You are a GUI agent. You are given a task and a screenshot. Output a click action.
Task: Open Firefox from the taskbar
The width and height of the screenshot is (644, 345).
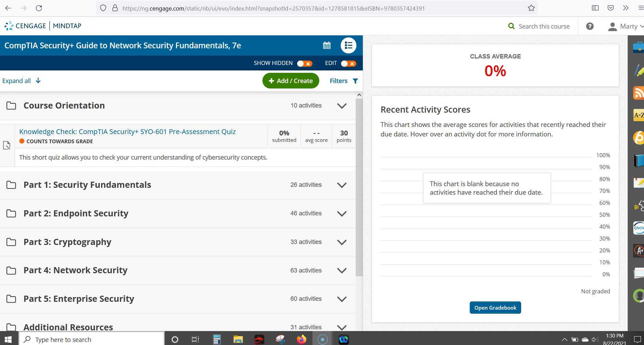(301, 339)
